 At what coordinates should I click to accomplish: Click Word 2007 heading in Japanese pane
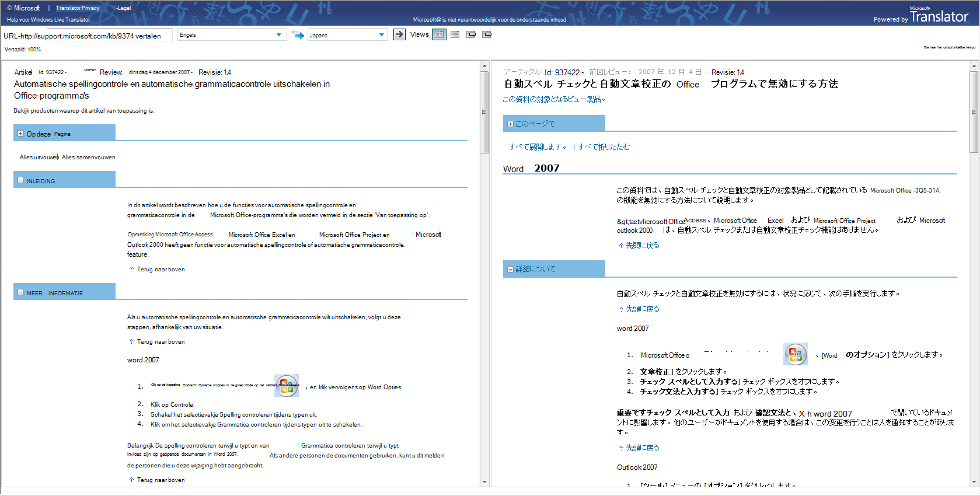(x=531, y=169)
